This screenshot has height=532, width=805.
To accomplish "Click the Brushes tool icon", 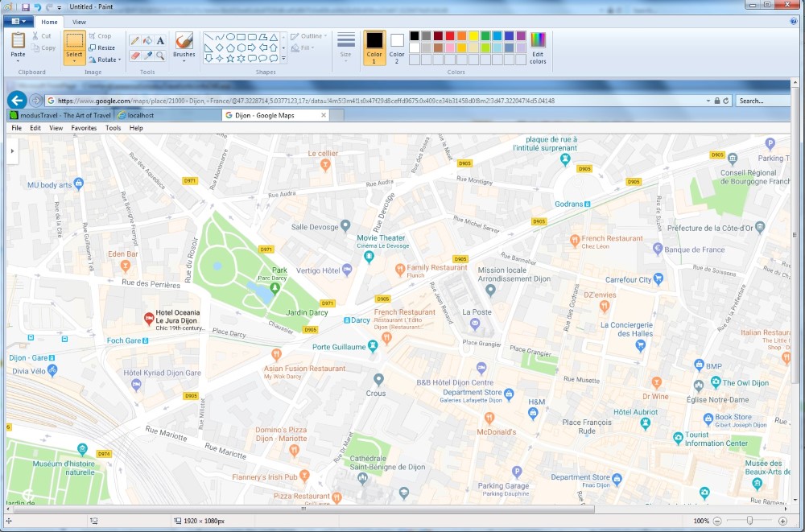I will (x=184, y=40).
